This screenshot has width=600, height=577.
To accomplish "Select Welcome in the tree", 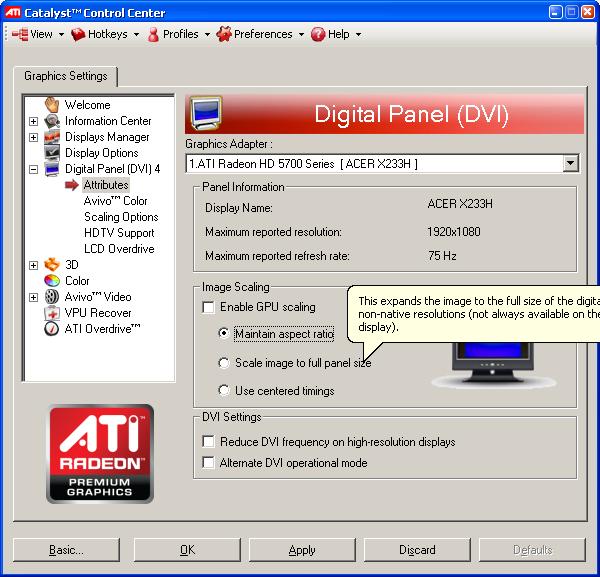I will tap(87, 104).
